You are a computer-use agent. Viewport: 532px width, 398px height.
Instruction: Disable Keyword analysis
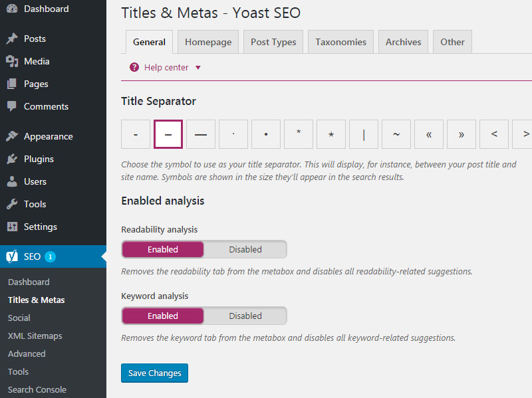tap(245, 316)
